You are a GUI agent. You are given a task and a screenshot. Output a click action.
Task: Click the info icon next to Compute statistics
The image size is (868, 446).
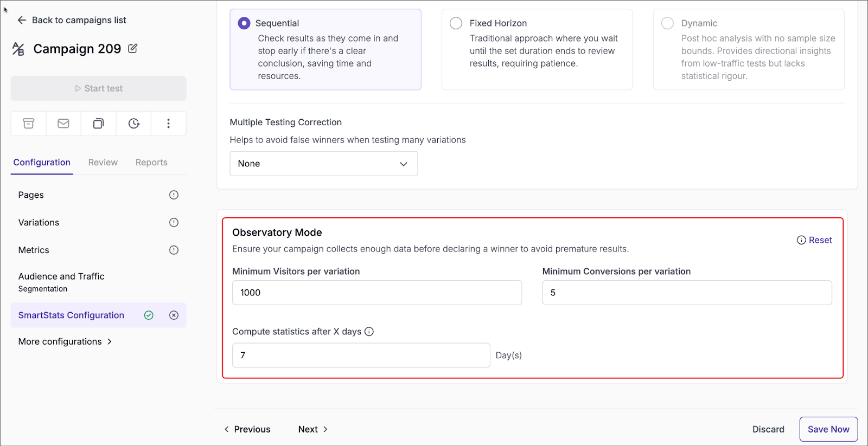369,332
